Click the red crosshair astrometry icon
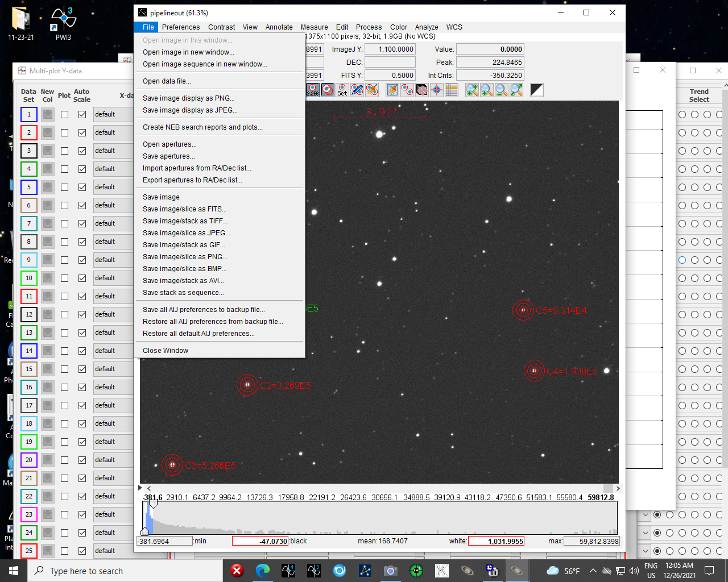Viewport: 728px width, 582px height. click(437, 90)
